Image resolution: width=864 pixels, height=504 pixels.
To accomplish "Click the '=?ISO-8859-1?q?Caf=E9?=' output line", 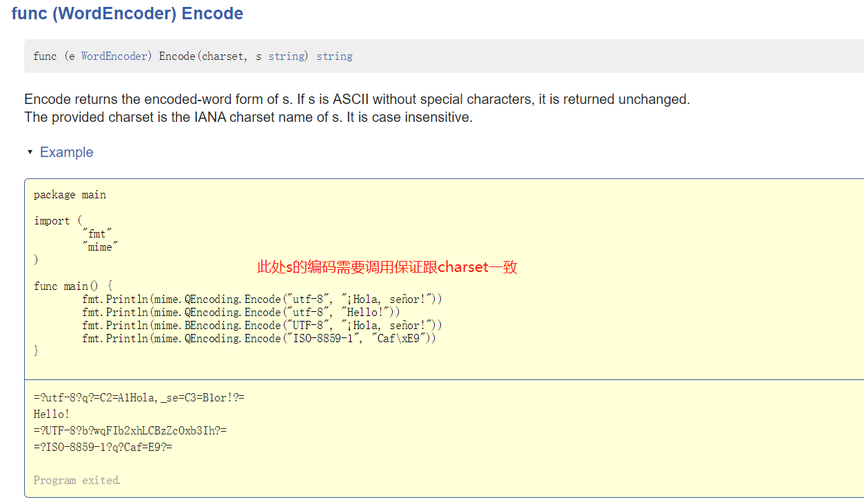I will click(103, 448).
